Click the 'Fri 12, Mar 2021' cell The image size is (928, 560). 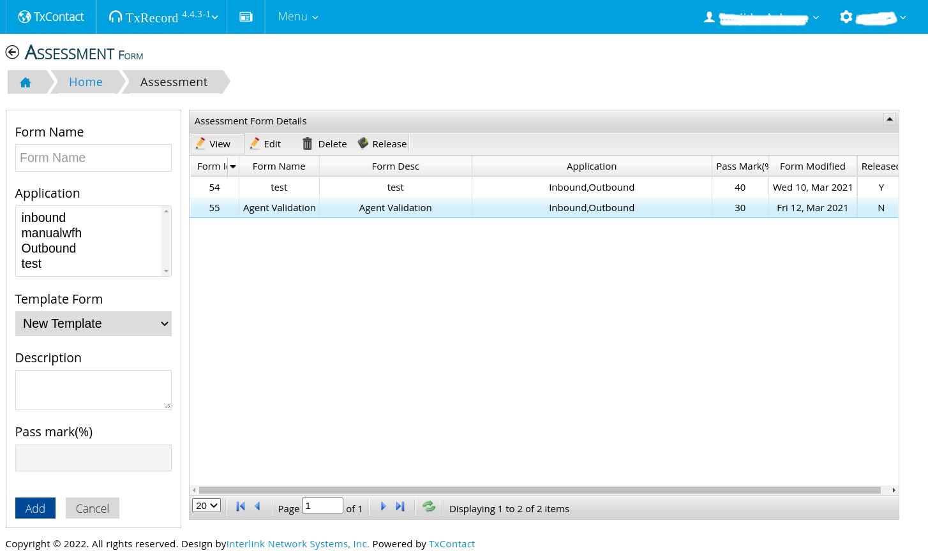pyautogui.click(x=812, y=208)
